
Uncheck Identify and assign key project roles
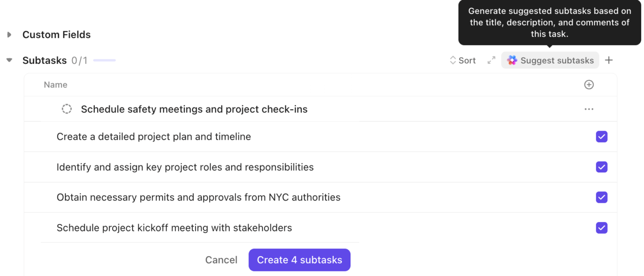click(x=601, y=167)
